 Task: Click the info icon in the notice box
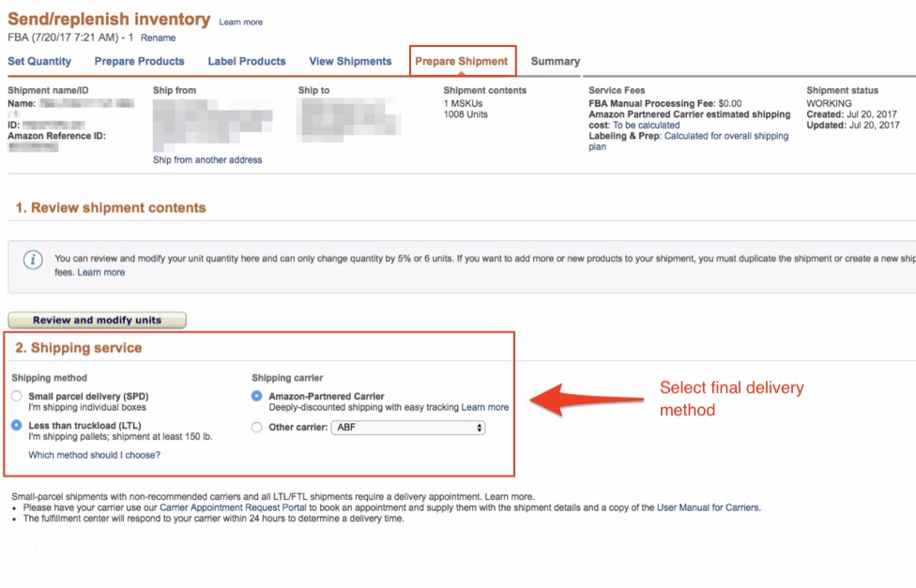pyautogui.click(x=33, y=260)
